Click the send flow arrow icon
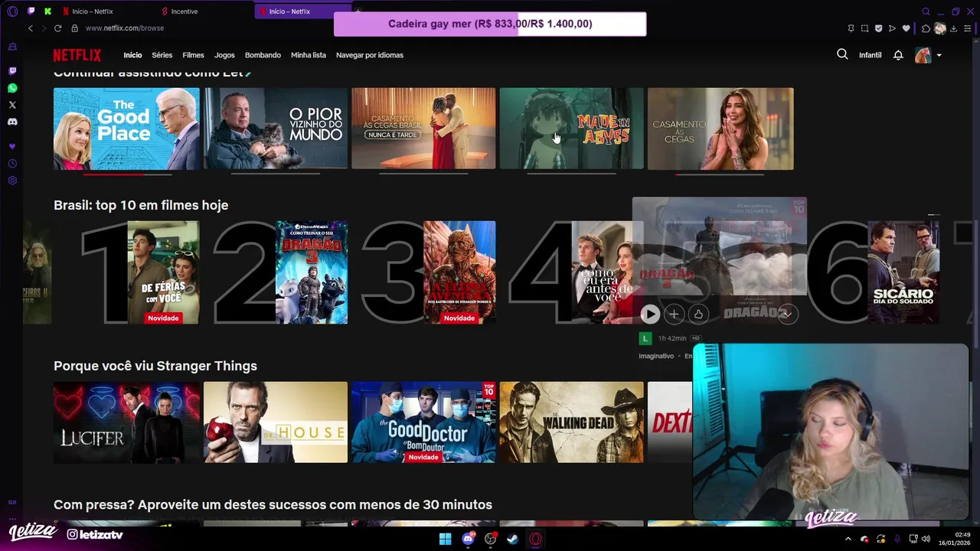The image size is (980, 551). click(892, 28)
